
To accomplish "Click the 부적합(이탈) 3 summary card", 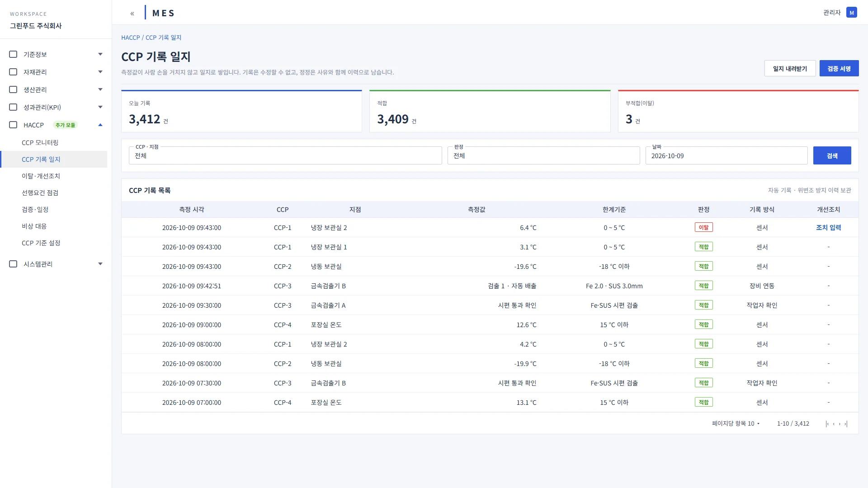I will pyautogui.click(x=738, y=111).
